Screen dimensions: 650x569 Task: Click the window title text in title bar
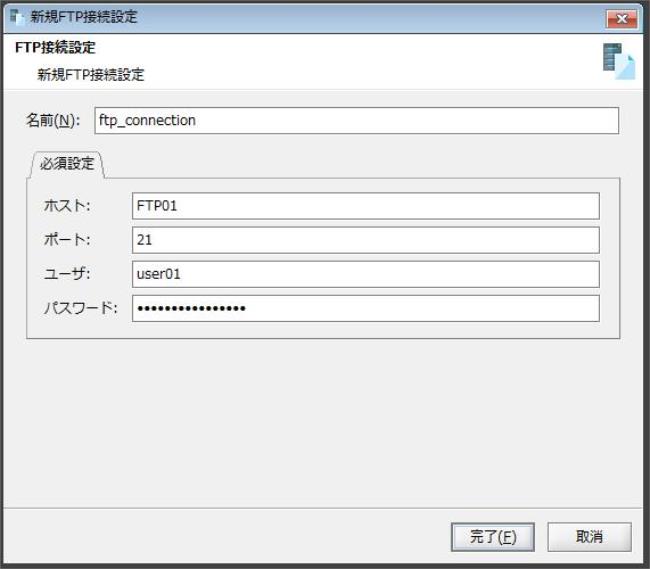click(x=85, y=17)
